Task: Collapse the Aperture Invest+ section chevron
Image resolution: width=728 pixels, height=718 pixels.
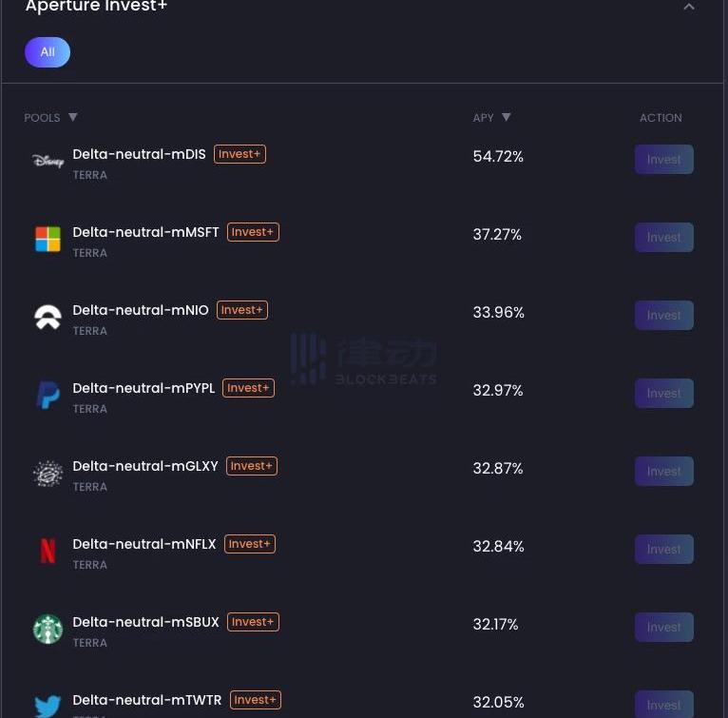Action: 689,7
